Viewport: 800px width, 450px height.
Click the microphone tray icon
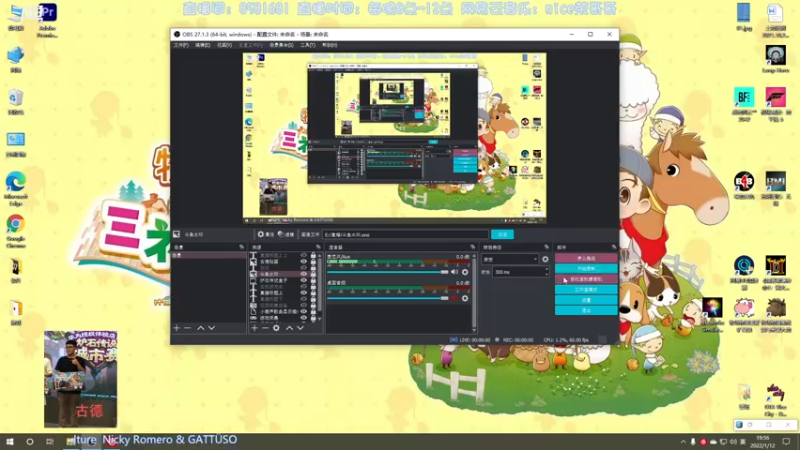click(x=693, y=442)
